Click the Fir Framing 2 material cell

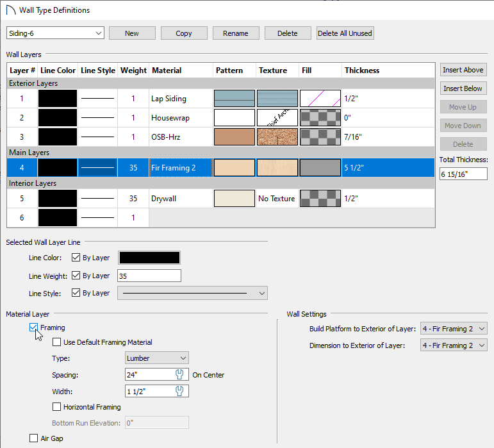coord(181,168)
